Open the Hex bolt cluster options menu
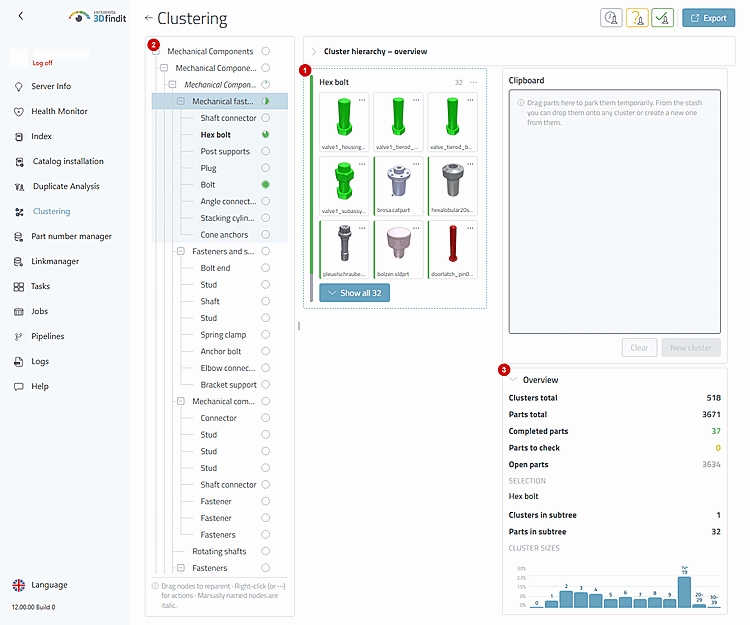 point(473,82)
